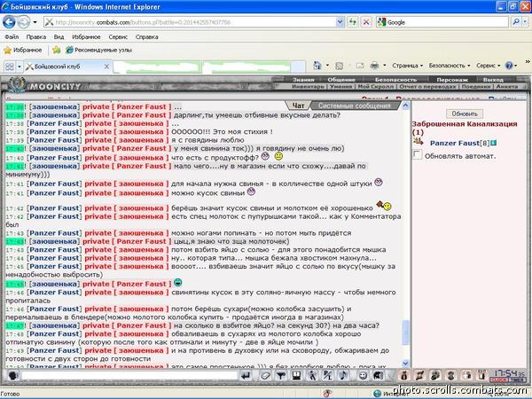Close the Бойцовский клуб tab

pos(106,66)
